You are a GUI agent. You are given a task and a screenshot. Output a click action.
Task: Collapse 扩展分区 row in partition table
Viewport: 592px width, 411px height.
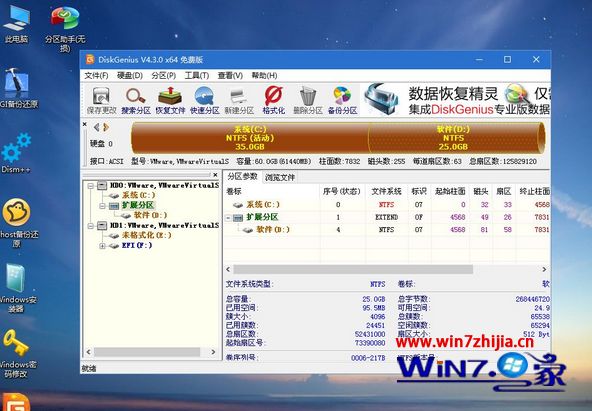(228, 217)
